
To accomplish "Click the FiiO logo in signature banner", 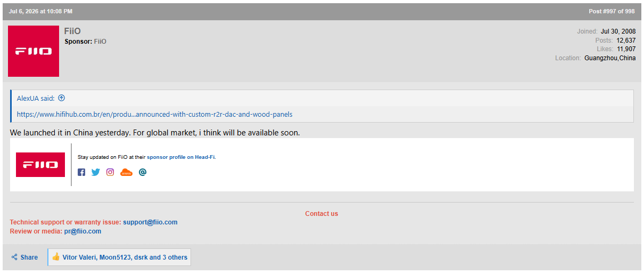I will point(40,165).
